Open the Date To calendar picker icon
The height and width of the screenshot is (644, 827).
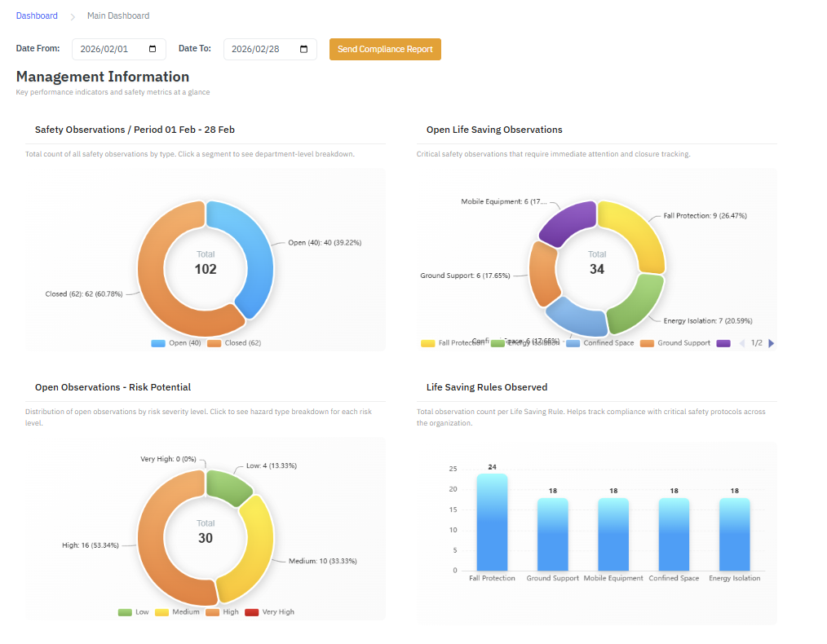coord(303,50)
